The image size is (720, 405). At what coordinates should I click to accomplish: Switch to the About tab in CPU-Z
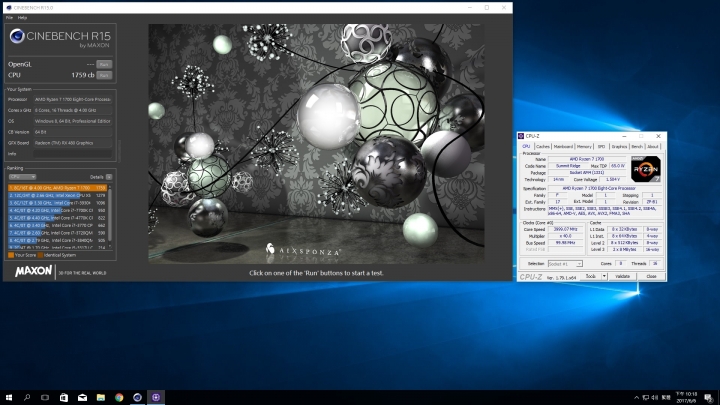coord(652,146)
